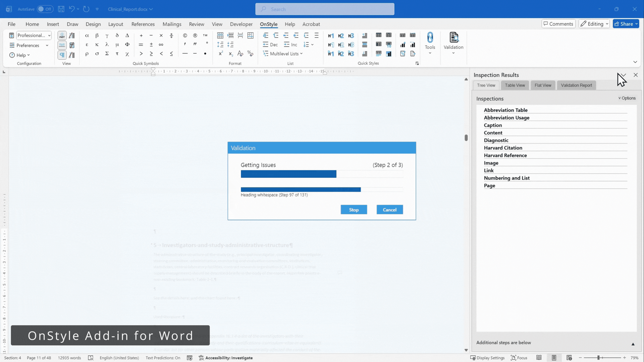Screen dimensions: 644x362
Task: Open the OnStyle ribbon tab
Action: (x=269, y=24)
